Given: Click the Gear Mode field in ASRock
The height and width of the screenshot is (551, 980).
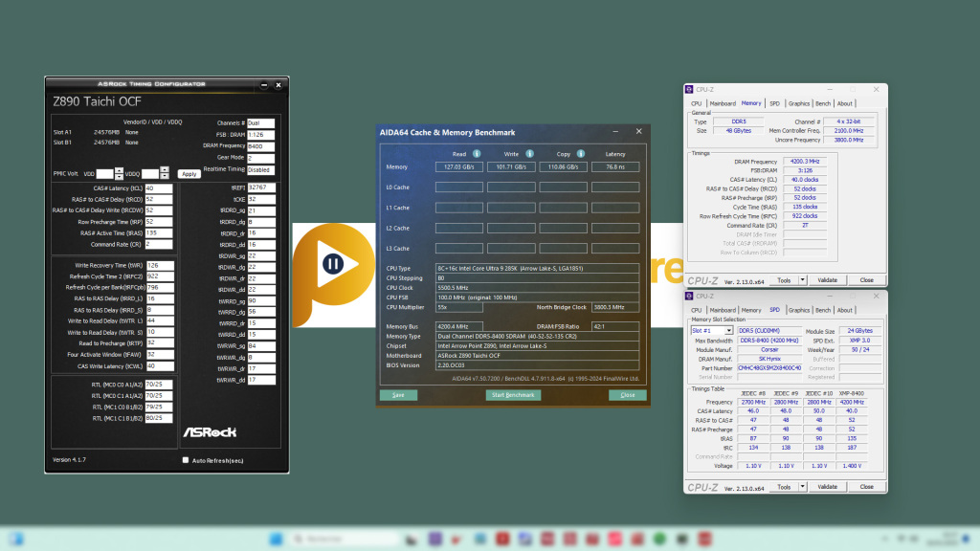Looking at the screenshot, I should coord(260,158).
